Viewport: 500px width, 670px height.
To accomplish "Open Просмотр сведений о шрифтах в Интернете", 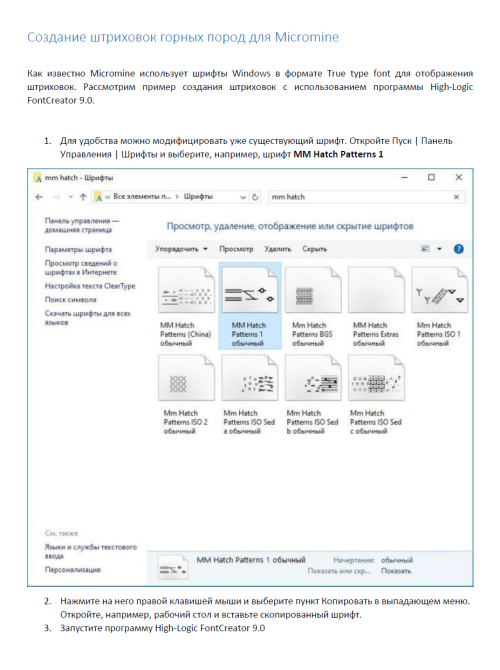I will tap(81, 267).
